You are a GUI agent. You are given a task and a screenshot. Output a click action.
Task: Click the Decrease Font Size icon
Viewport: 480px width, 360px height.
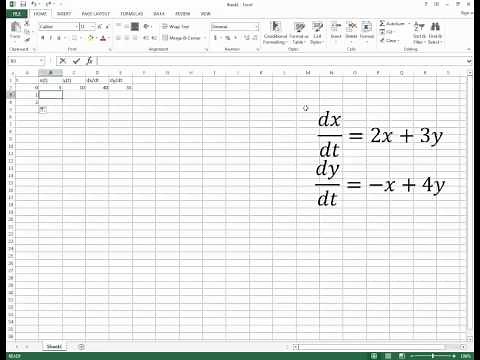tap(107, 27)
